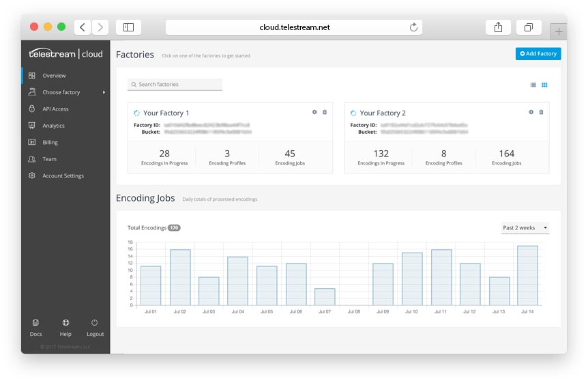Click the Jul 04 chart bar
The width and height of the screenshot is (588, 379).
click(x=238, y=281)
